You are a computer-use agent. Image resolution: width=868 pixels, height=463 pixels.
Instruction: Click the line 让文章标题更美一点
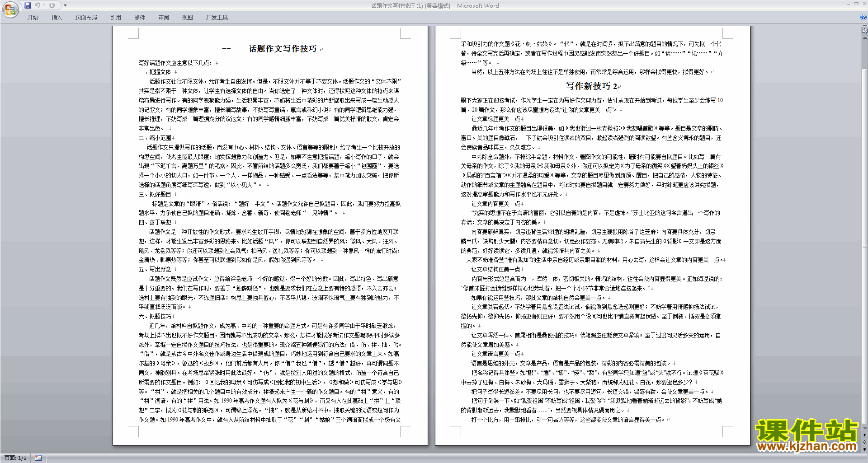coord(496,119)
